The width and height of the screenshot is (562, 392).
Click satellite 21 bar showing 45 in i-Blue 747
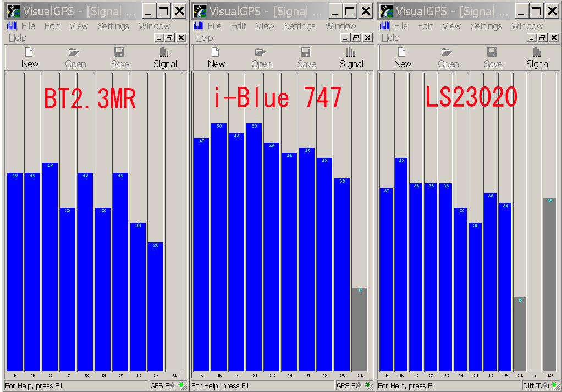click(x=306, y=260)
